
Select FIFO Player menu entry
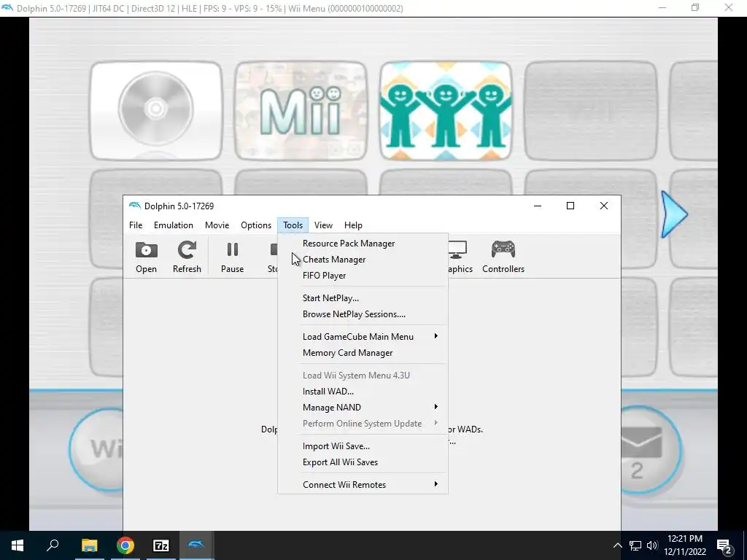point(363,276)
